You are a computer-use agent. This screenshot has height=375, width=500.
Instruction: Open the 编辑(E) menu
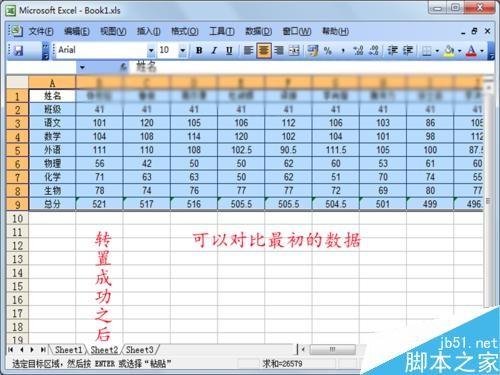coord(77,31)
